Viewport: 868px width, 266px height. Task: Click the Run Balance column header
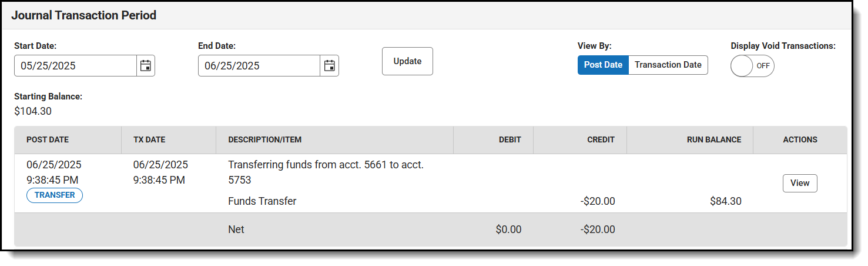[x=713, y=140]
